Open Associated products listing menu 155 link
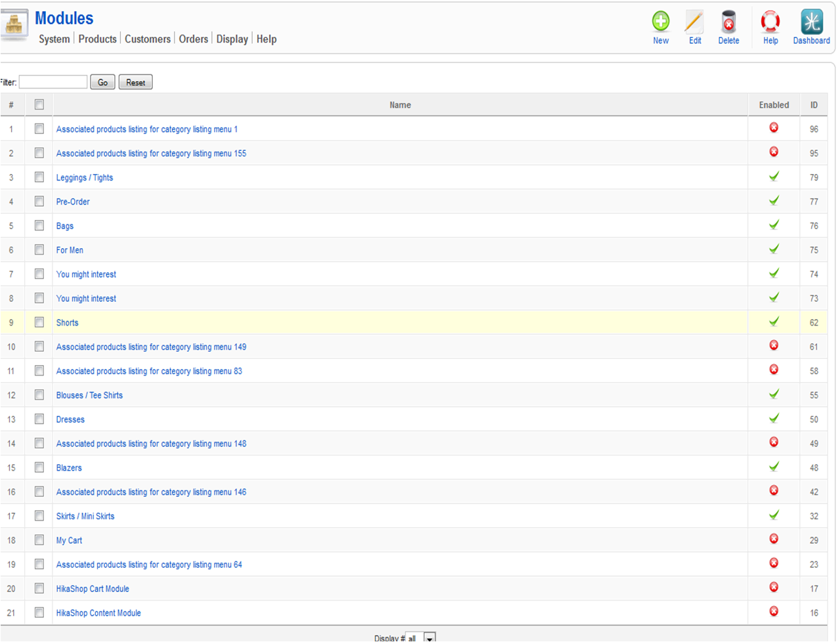This screenshot has width=840, height=642. point(151,153)
